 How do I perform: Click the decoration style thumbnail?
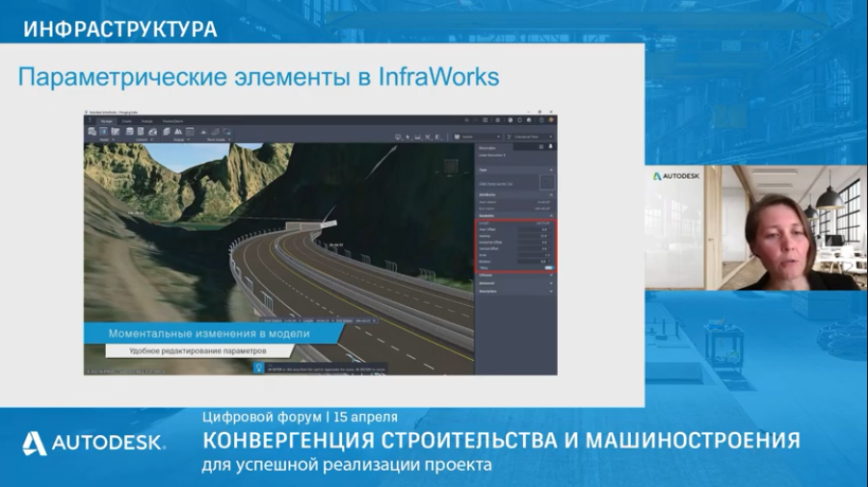coord(547,183)
